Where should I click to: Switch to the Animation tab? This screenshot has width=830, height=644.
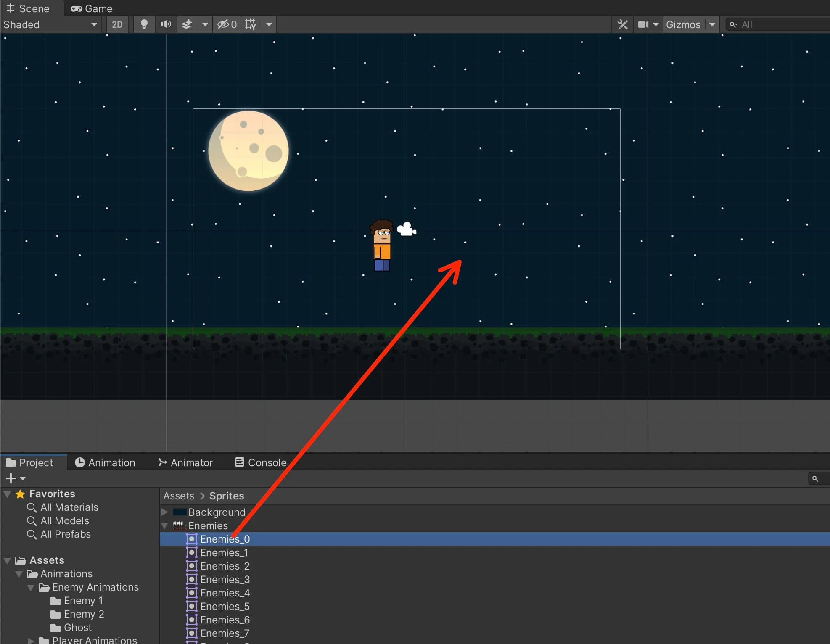105,462
